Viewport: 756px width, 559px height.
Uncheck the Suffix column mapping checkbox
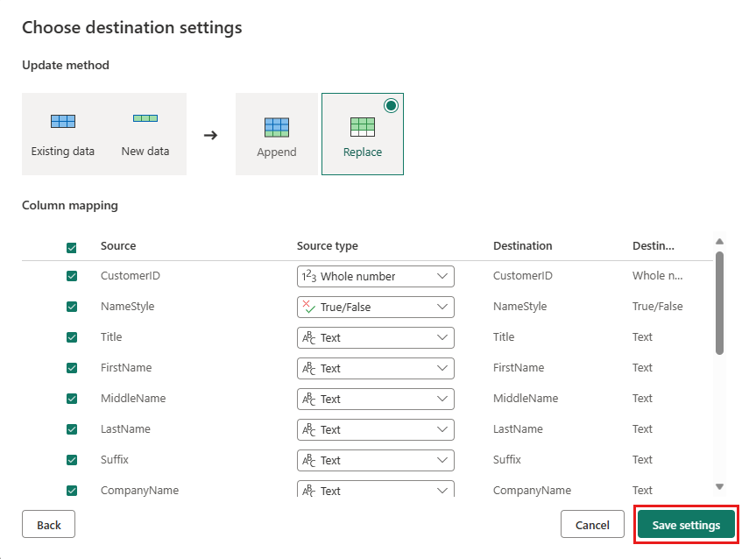pos(72,459)
